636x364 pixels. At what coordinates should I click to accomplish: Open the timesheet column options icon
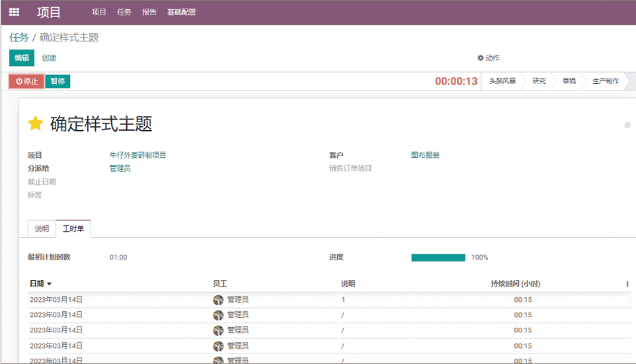click(x=627, y=284)
